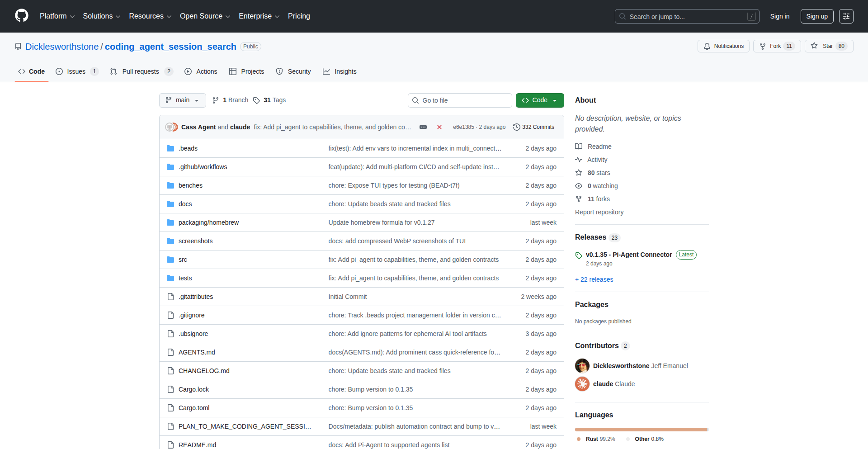
Task: Click the Notifications bell button
Action: tap(723, 46)
